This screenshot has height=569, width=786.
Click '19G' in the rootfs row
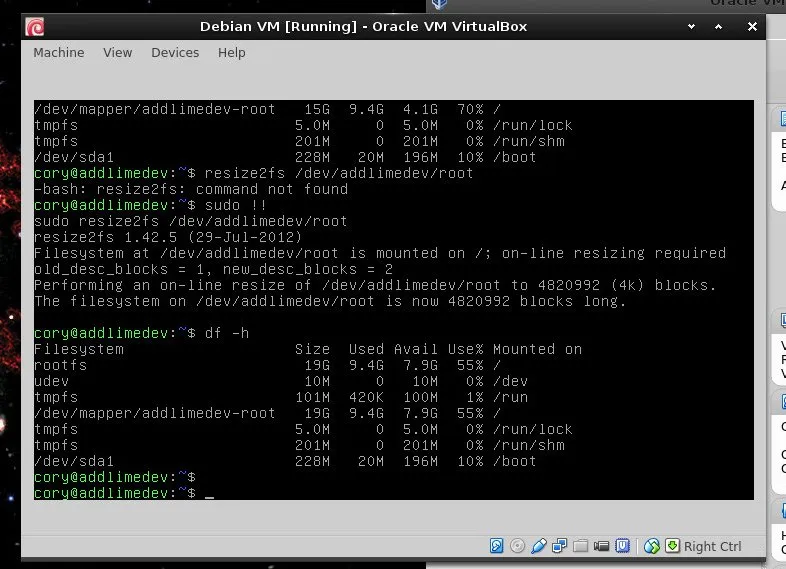click(x=317, y=365)
